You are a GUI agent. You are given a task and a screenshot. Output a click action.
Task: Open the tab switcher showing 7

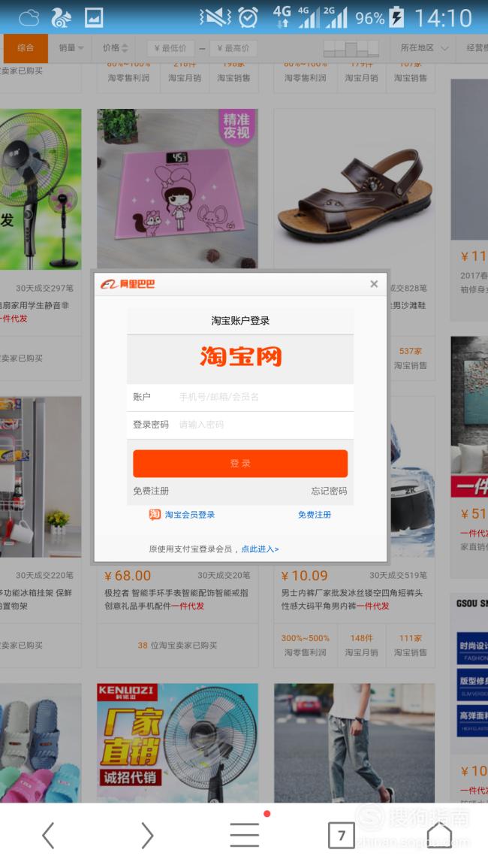point(342,835)
